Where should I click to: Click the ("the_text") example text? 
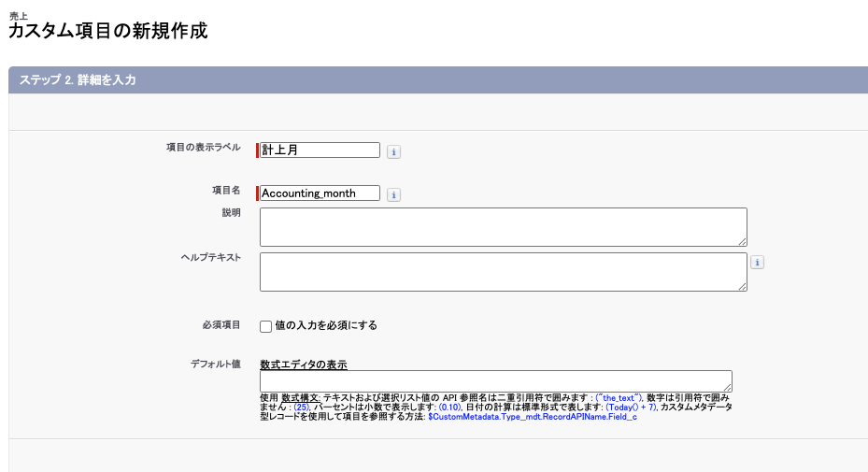(x=619, y=398)
